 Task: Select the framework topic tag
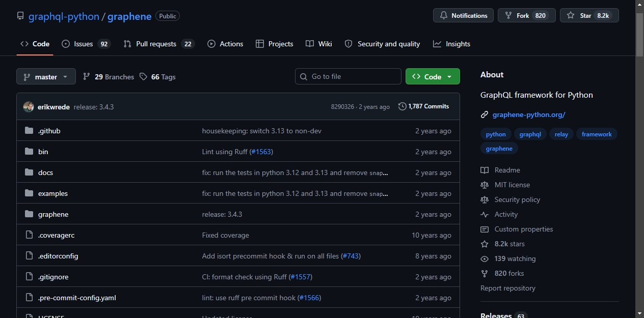coord(597,134)
